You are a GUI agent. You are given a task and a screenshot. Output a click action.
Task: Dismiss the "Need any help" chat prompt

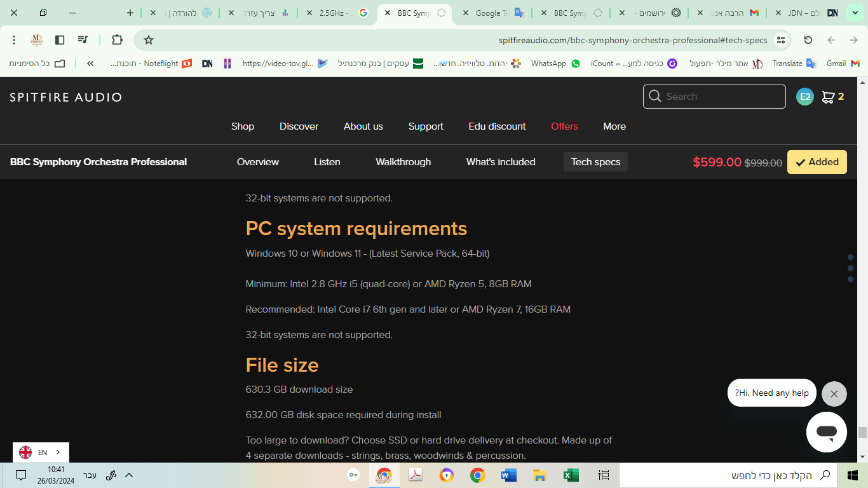[x=834, y=394]
